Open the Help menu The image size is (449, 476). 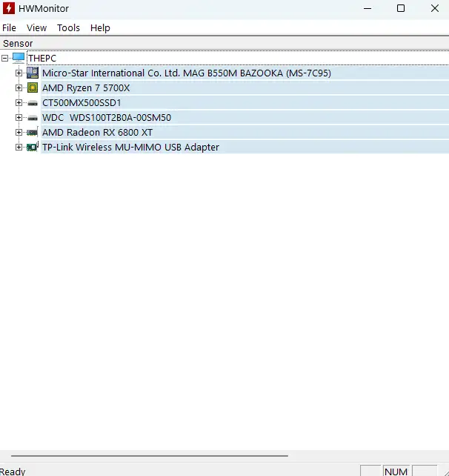click(x=100, y=28)
